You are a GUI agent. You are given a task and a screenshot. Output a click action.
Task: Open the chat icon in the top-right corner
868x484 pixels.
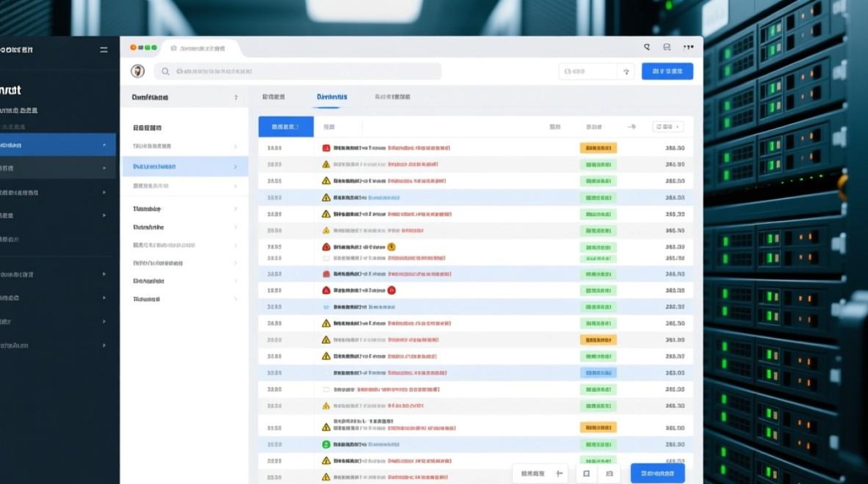pyautogui.click(x=666, y=47)
